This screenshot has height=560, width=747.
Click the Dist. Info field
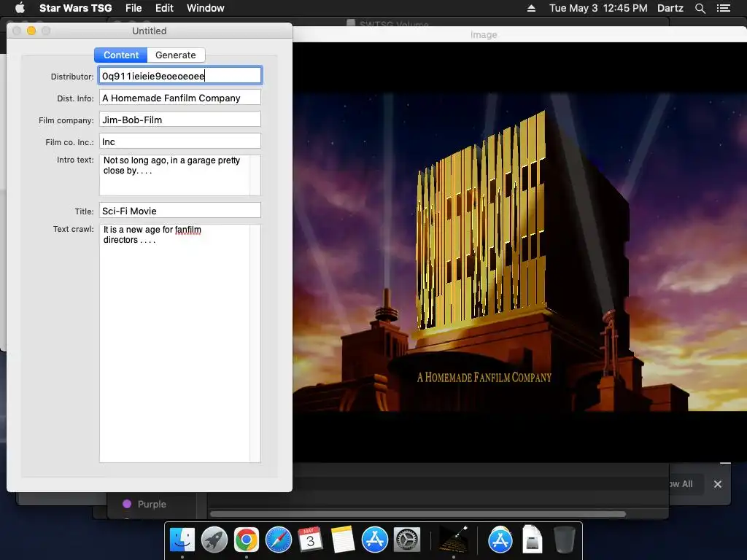click(x=180, y=98)
